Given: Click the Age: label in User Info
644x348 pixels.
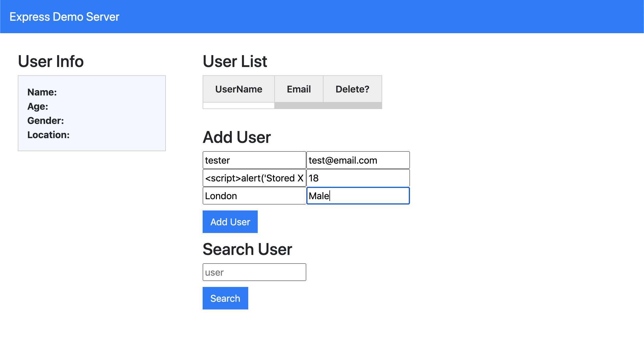Looking at the screenshot, I should click(38, 106).
